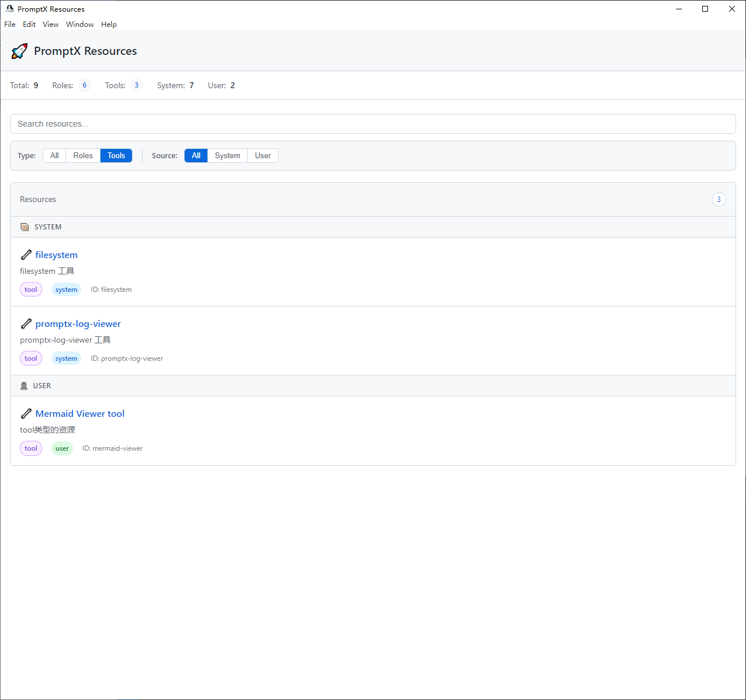Click the rocket logo icon in header
The width and height of the screenshot is (746, 700).
[x=19, y=51]
